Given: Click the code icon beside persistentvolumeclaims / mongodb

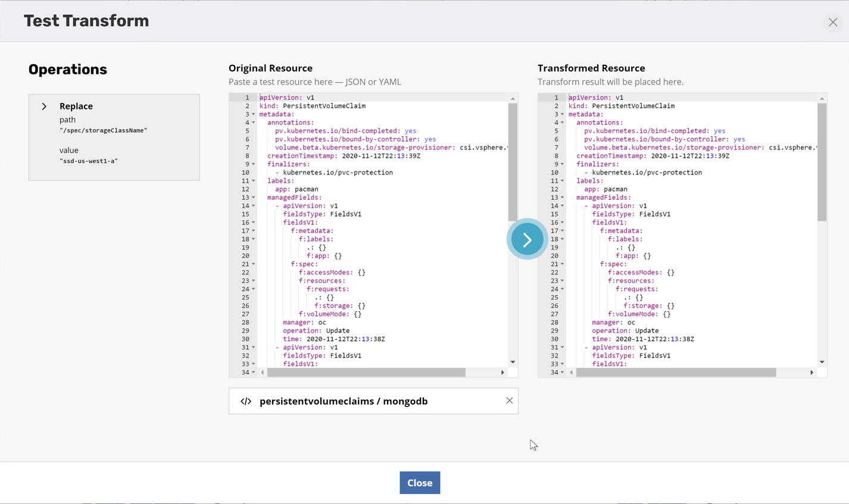Looking at the screenshot, I should [246, 401].
